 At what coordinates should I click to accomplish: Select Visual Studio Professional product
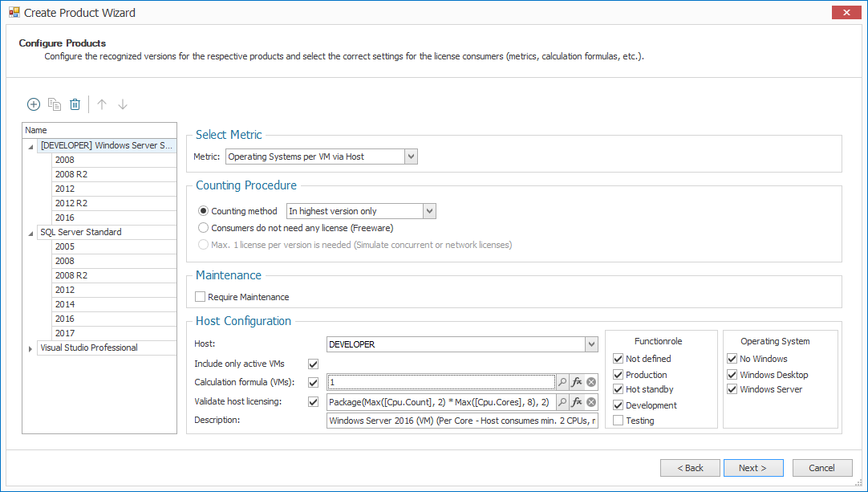107,348
